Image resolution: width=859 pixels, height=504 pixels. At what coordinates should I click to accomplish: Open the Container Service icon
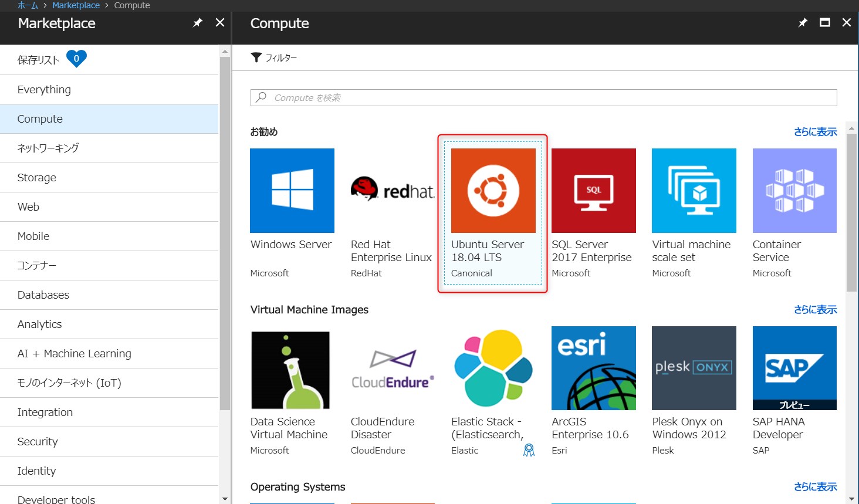[x=794, y=191]
